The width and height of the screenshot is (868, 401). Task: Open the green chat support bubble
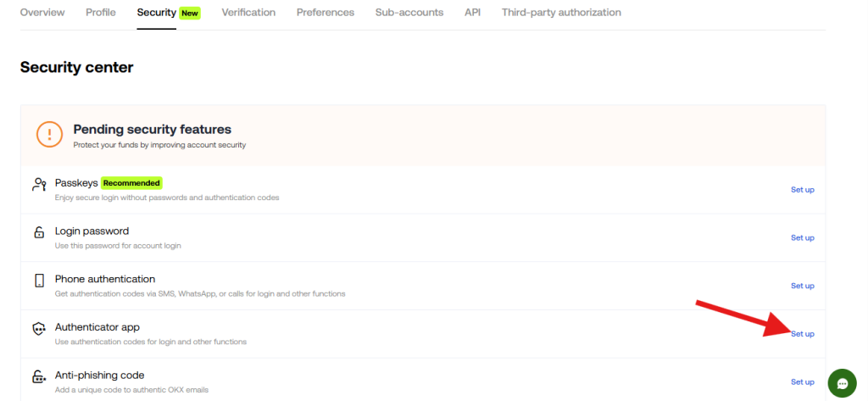click(842, 383)
